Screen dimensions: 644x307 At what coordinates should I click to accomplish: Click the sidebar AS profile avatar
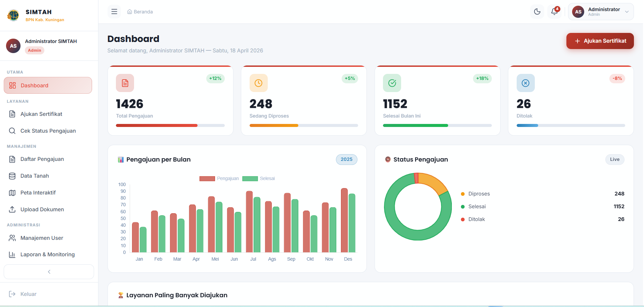13,46
